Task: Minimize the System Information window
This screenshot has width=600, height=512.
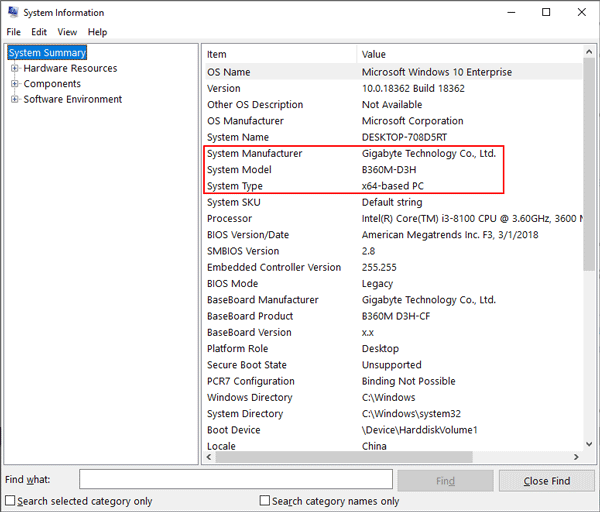Action: [511, 12]
